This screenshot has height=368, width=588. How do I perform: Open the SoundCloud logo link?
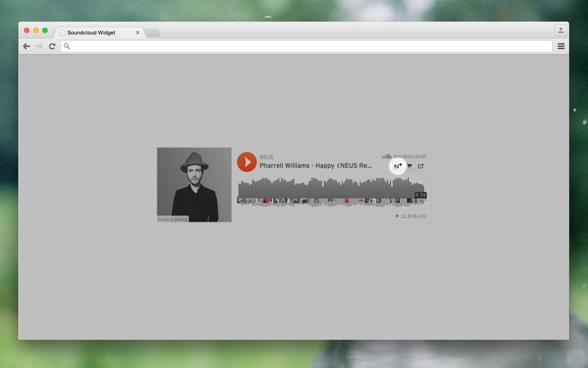click(x=404, y=156)
